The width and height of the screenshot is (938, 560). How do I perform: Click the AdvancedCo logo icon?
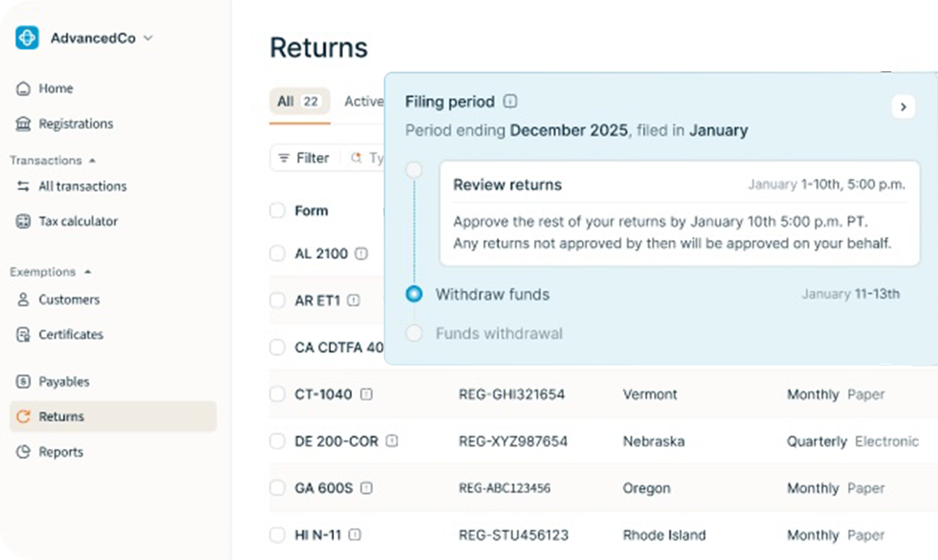point(27,38)
